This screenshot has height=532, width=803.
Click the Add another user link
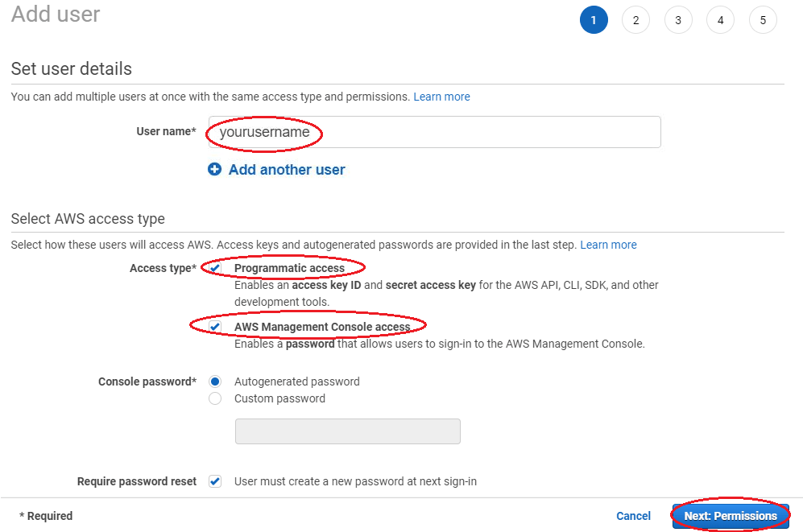click(x=287, y=170)
